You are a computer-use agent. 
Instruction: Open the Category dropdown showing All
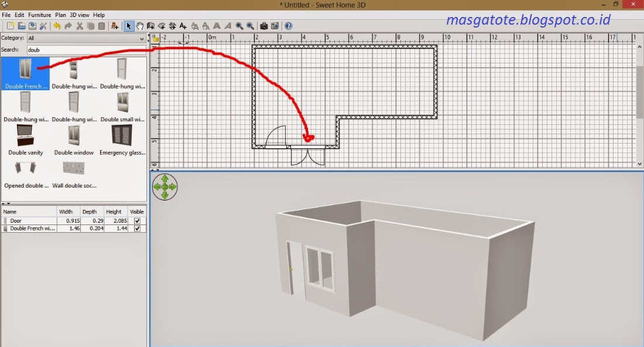[x=140, y=38]
